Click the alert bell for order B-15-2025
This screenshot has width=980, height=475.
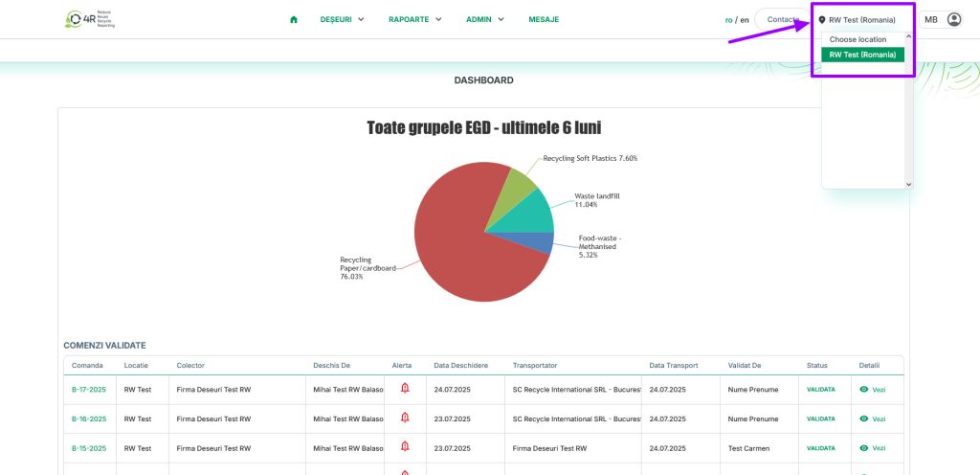(405, 447)
